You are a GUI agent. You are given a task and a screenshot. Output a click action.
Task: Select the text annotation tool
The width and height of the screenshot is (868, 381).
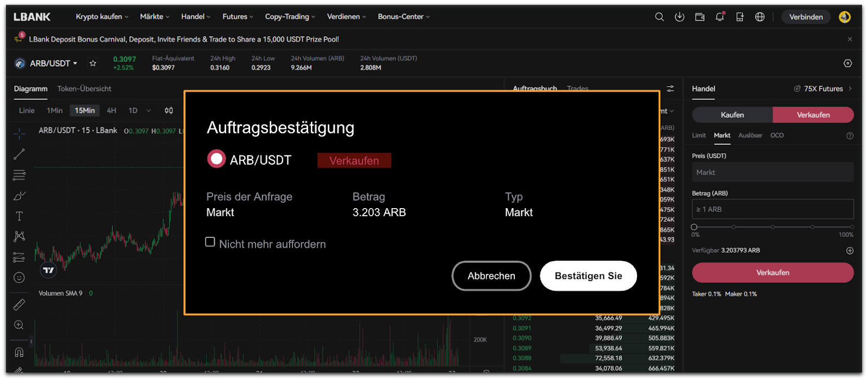tap(19, 216)
